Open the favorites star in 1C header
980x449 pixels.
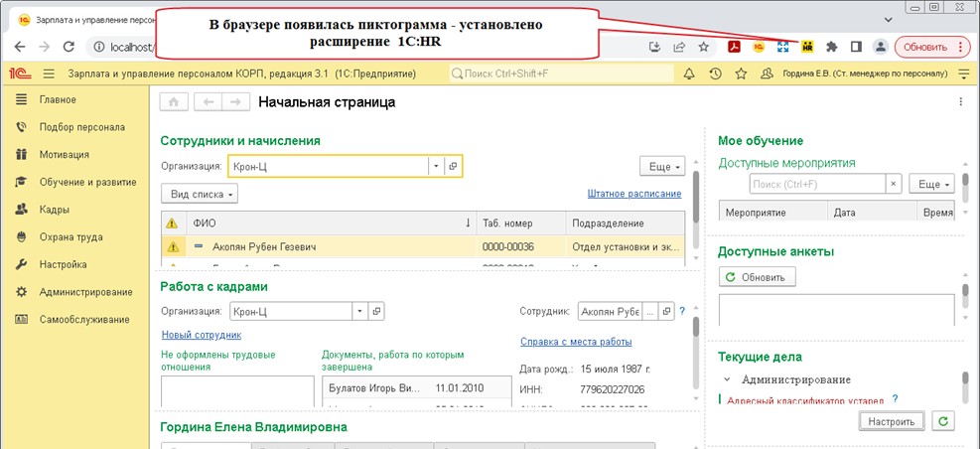pyautogui.click(x=742, y=74)
